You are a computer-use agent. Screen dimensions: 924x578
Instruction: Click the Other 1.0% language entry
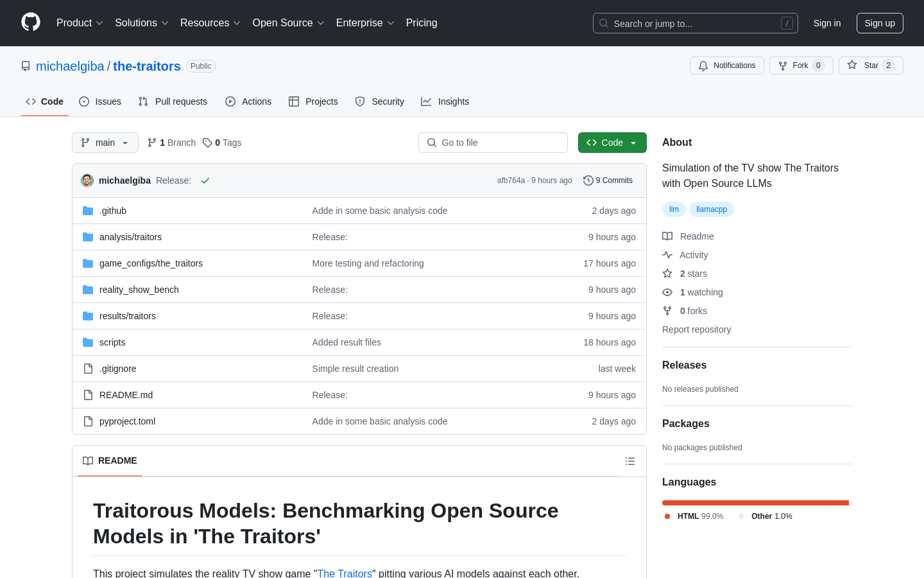pyautogui.click(x=766, y=516)
